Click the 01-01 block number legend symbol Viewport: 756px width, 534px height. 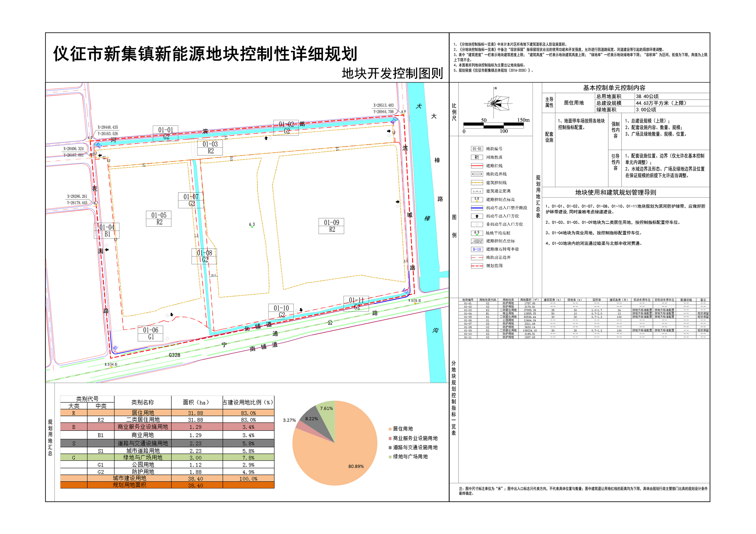click(x=477, y=149)
